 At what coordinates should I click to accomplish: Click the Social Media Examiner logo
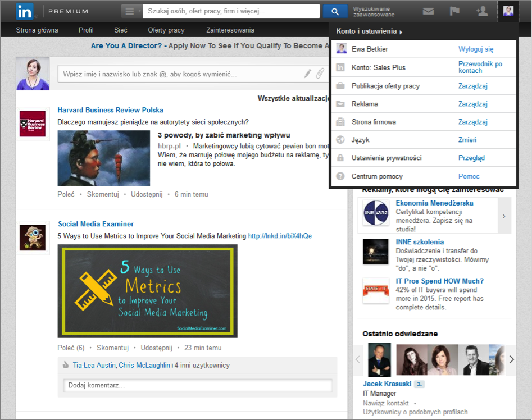pos(33,238)
